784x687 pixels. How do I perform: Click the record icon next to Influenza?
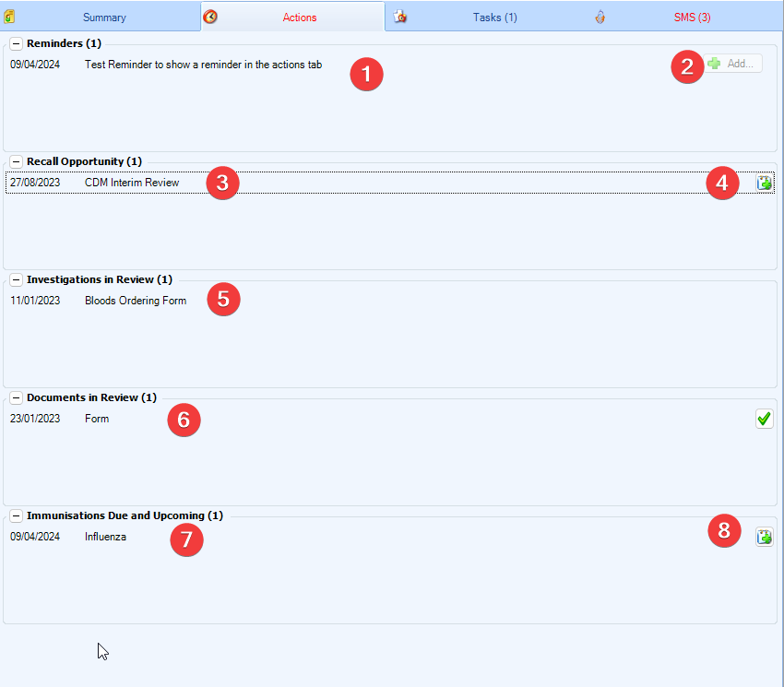[764, 537]
